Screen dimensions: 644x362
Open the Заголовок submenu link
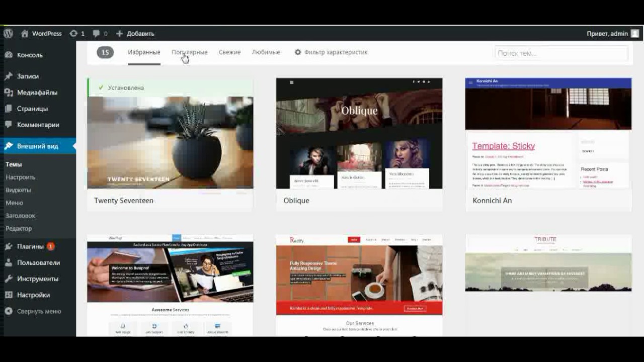20,216
